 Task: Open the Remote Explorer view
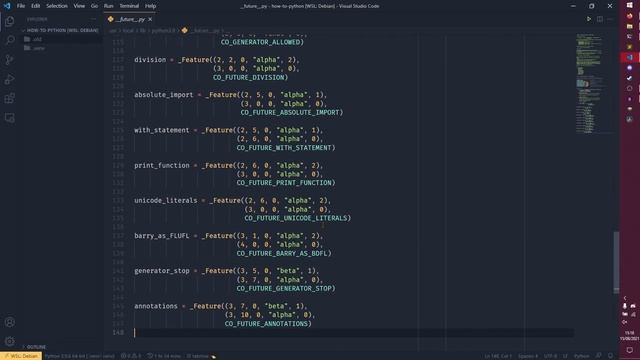click(10, 118)
